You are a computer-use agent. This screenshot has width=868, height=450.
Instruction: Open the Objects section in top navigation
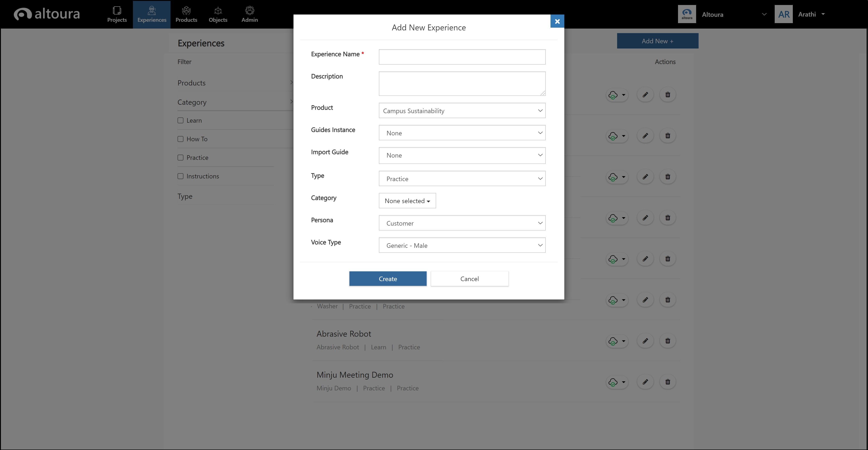pos(218,15)
